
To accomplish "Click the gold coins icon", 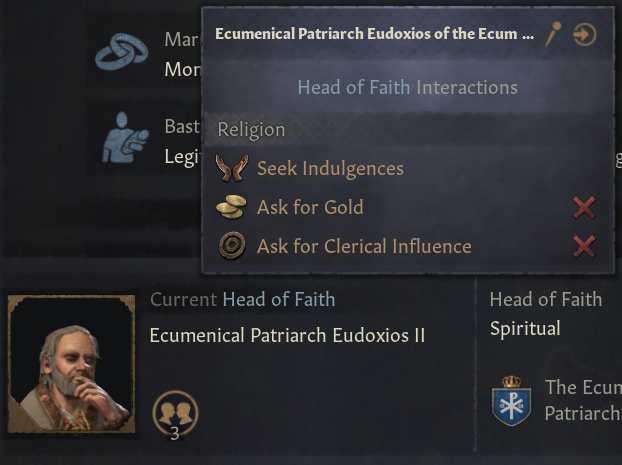I will click(x=232, y=207).
